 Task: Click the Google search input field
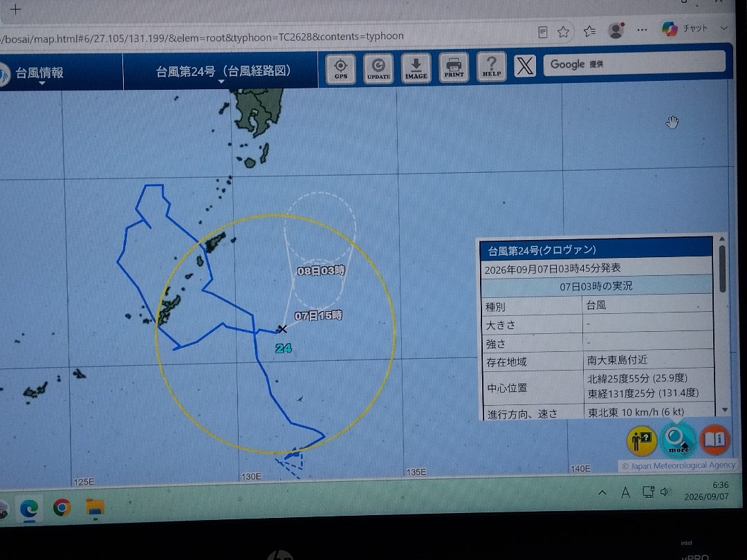(634, 63)
